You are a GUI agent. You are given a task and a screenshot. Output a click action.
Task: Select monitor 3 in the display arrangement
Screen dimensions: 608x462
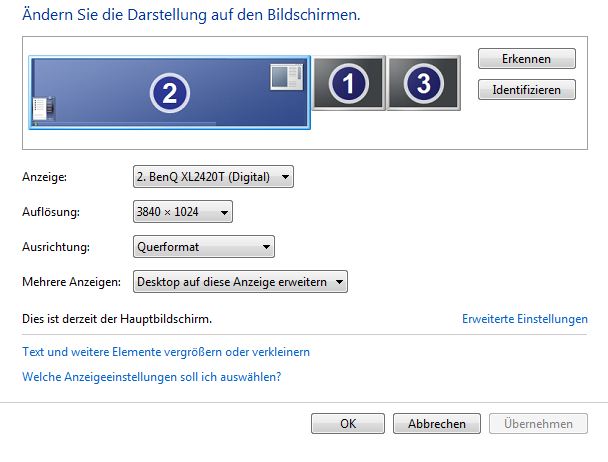pos(423,83)
